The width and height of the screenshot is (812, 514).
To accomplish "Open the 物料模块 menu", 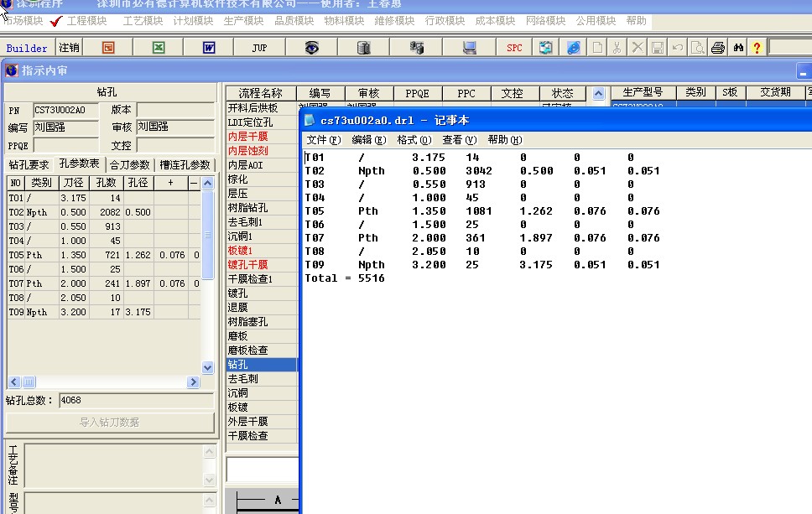I will pos(344,21).
